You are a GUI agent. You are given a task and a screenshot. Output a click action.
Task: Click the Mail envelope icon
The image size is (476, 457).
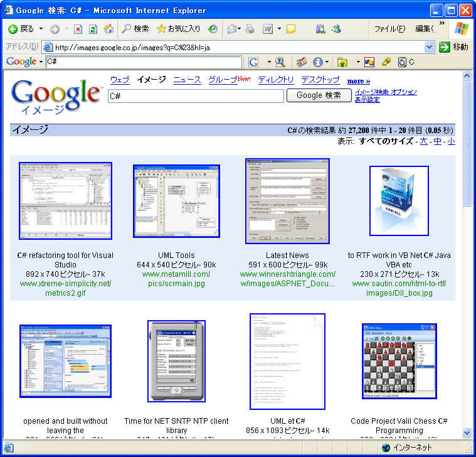[x=232, y=29]
